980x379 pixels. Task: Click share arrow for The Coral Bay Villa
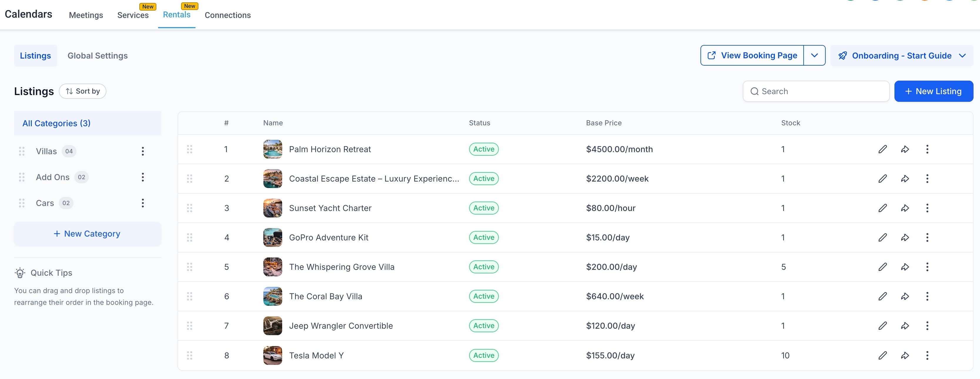coord(905,296)
